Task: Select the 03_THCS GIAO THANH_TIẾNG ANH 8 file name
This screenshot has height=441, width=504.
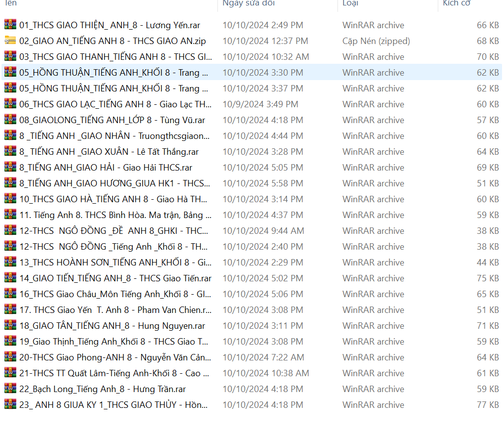Action: 116,57
